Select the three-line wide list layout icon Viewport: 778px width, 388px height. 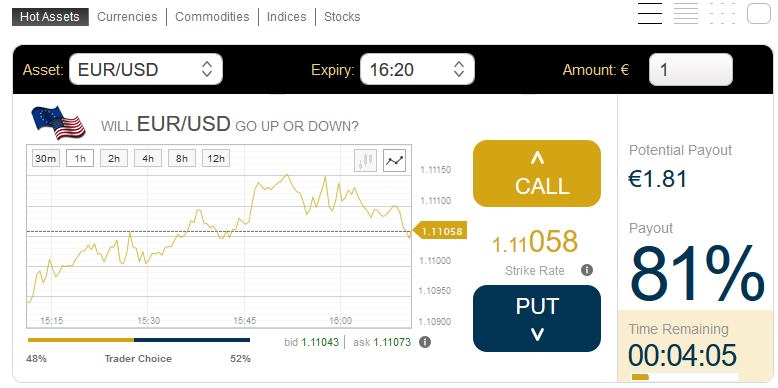650,13
